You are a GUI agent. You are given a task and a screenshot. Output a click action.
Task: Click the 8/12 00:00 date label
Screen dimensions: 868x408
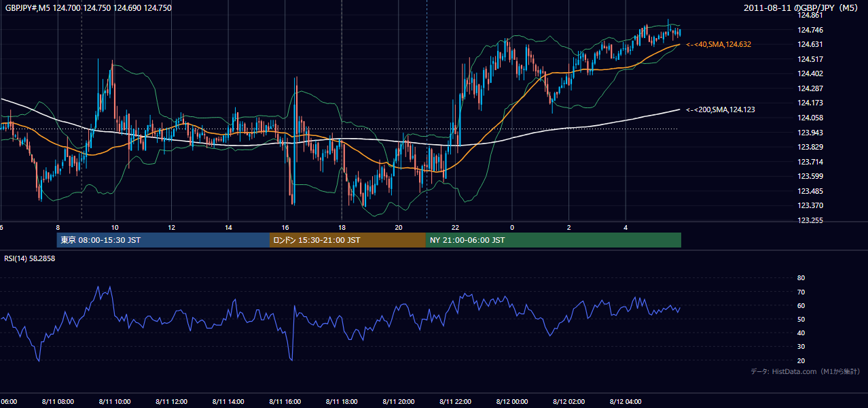(512, 402)
